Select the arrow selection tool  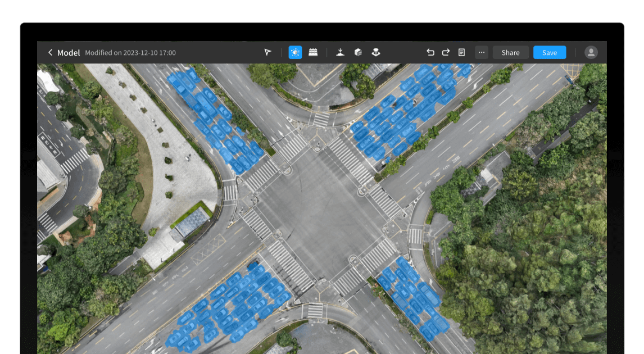pos(267,52)
